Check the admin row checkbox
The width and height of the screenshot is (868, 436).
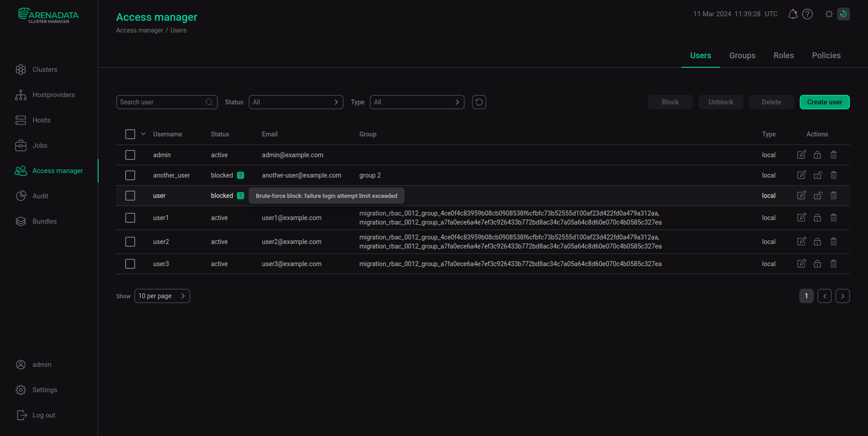click(130, 155)
